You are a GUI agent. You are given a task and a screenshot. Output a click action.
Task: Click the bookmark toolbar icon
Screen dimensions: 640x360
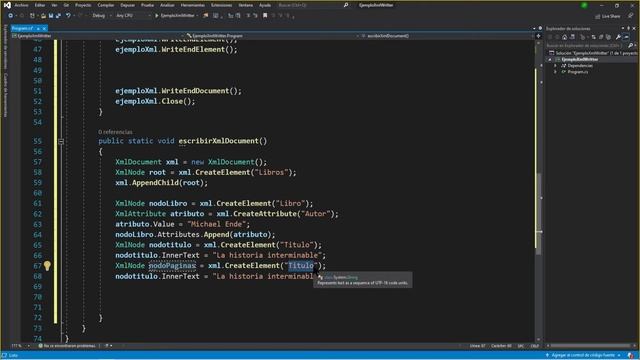click(265, 16)
